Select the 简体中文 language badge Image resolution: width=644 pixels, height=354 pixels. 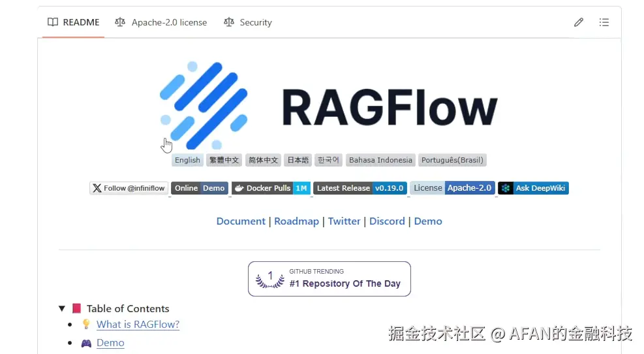[263, 160]
